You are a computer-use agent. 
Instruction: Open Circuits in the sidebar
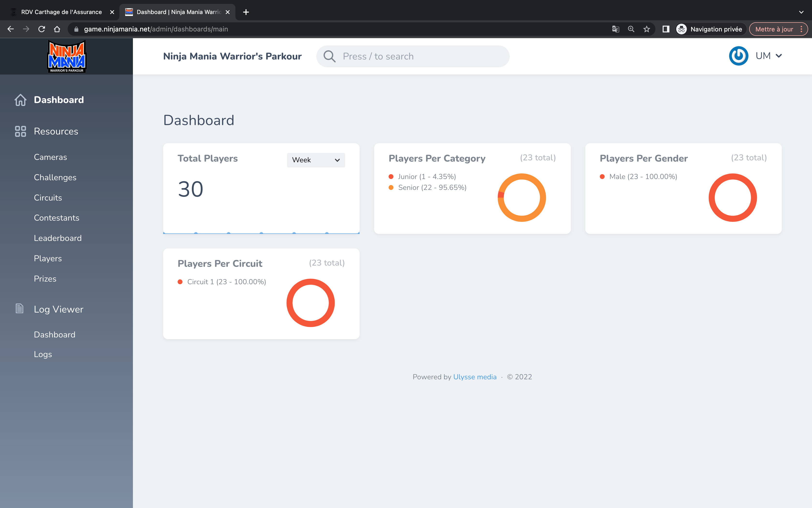48,198
